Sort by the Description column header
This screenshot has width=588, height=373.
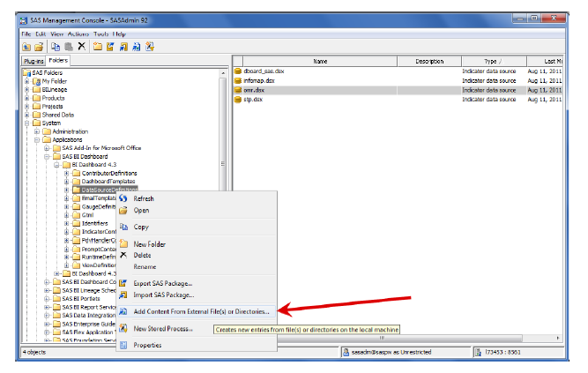(429, 61)
